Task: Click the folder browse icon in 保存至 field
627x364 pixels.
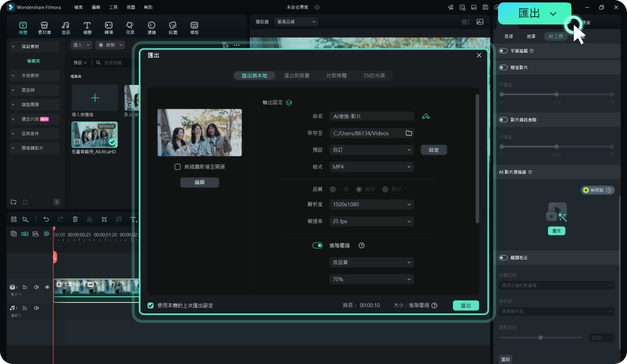Action: point(409,133)
